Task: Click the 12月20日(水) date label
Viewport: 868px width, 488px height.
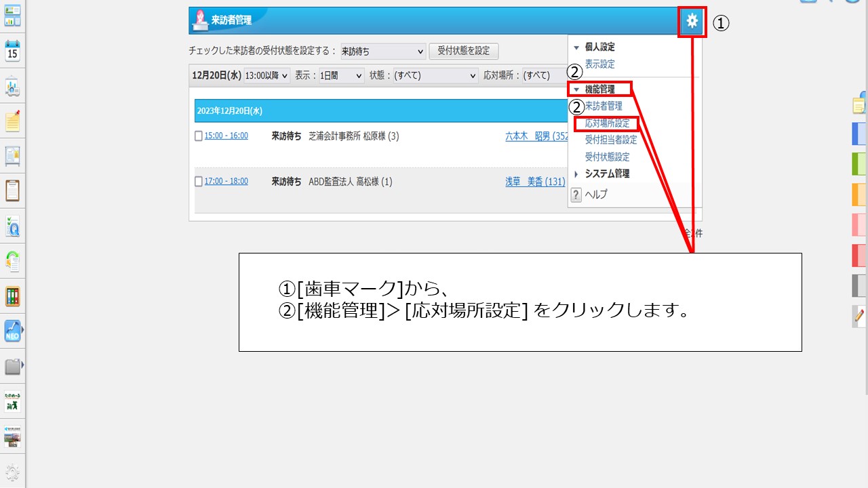Action: [216, 76]
